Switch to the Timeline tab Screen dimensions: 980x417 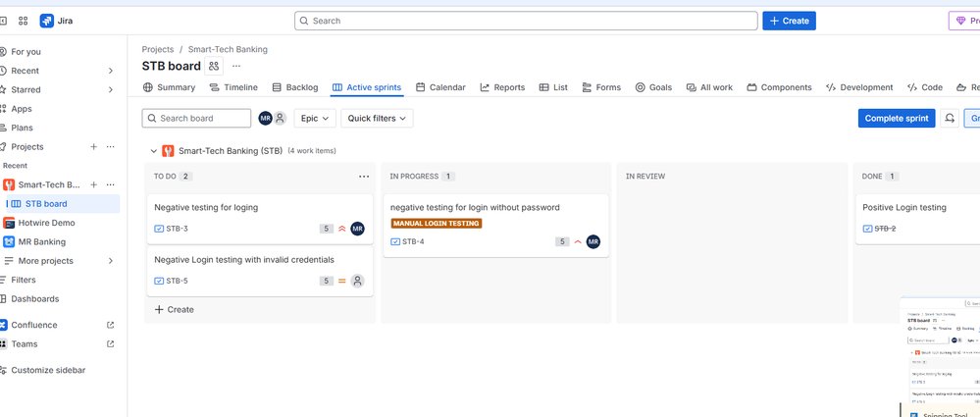pos(233,87)
